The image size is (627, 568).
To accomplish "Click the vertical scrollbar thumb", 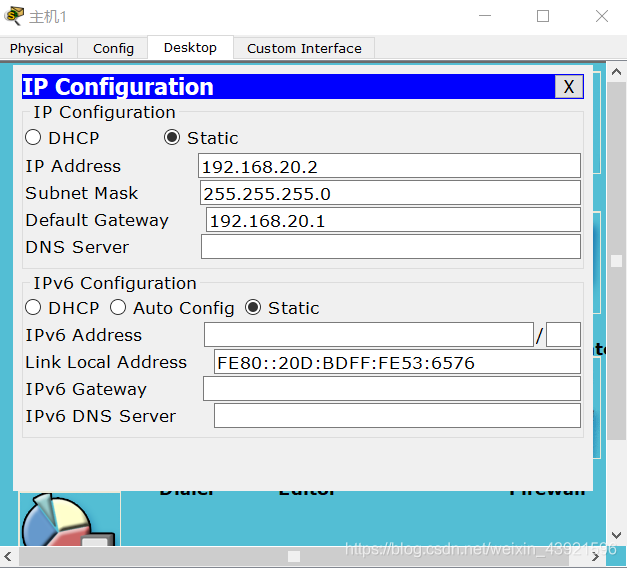I will click(x=616, y=261).
